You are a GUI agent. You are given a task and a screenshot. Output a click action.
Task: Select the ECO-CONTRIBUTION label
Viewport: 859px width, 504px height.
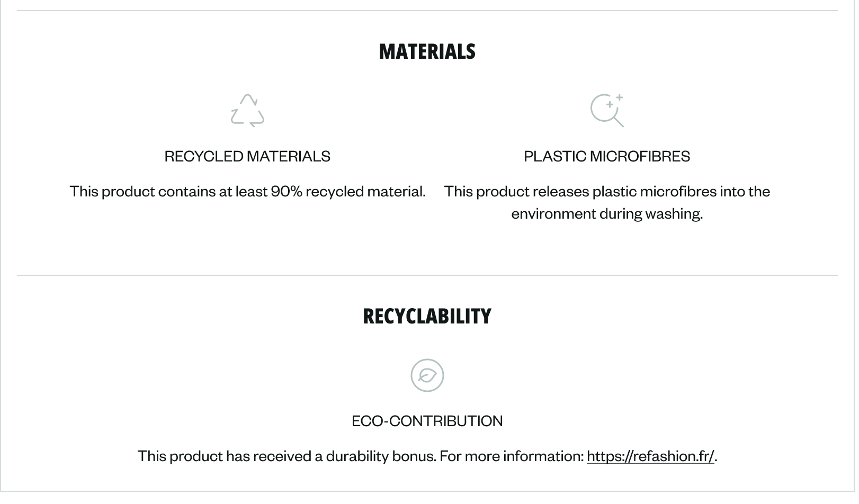(x=427, y=421)
